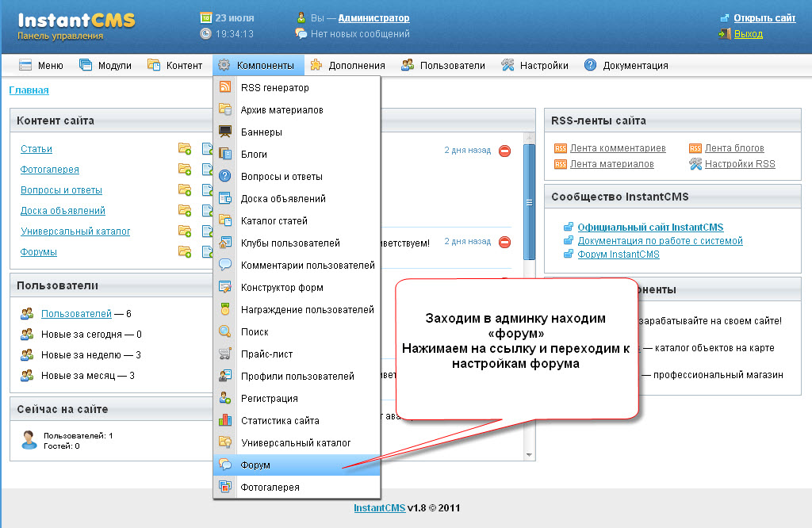Click the cart icon beside Прайс-лист

(224, 354)
